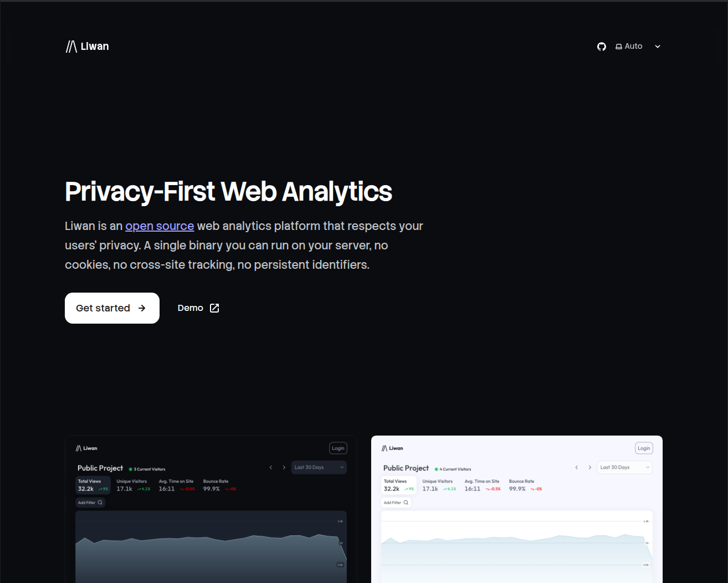Open Last 30 Days dropdown in dark preview

pos(319,467)
